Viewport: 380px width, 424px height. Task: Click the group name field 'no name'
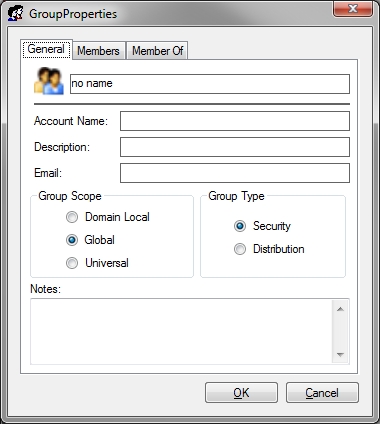coord(210,84)
